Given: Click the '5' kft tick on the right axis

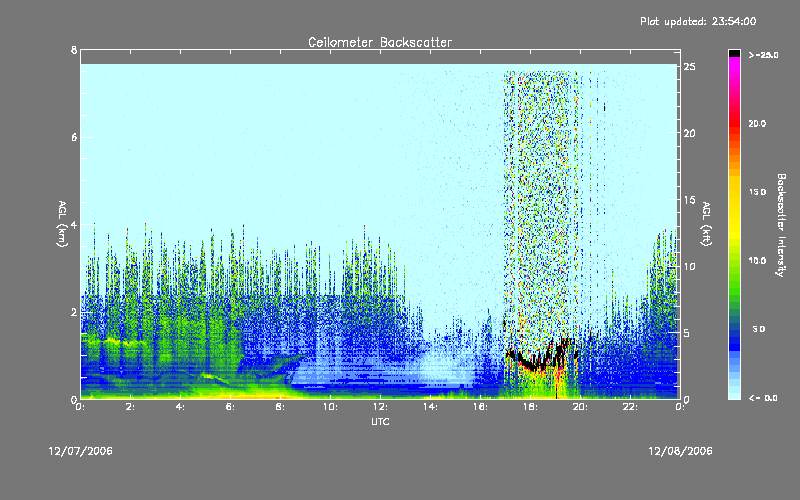Looking at the screenshot, I should pyautogui.click(x=687, y=333).
